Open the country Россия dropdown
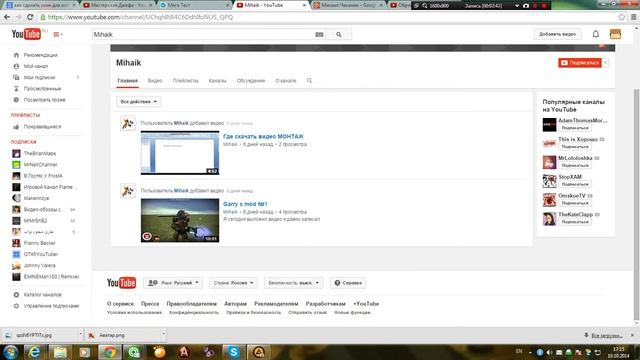Image resolution: width=640 pixels, height=360 pixels. [x=233, y=283]
